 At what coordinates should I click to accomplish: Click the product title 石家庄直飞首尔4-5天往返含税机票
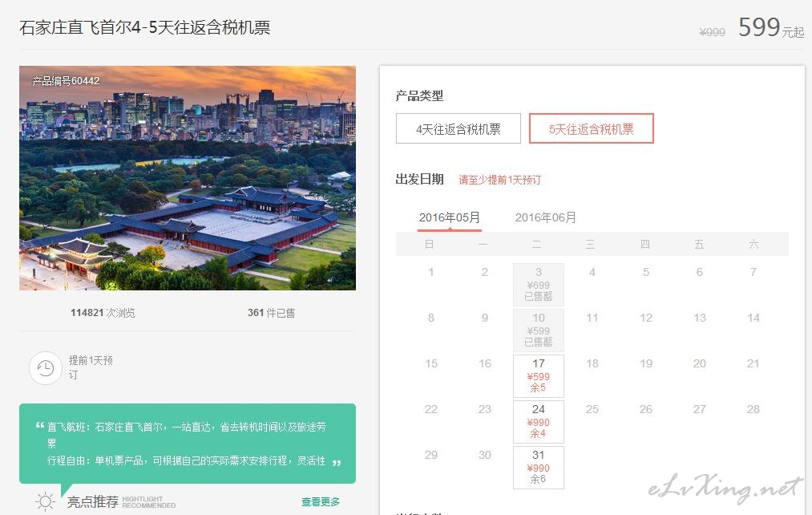(145, 27)
